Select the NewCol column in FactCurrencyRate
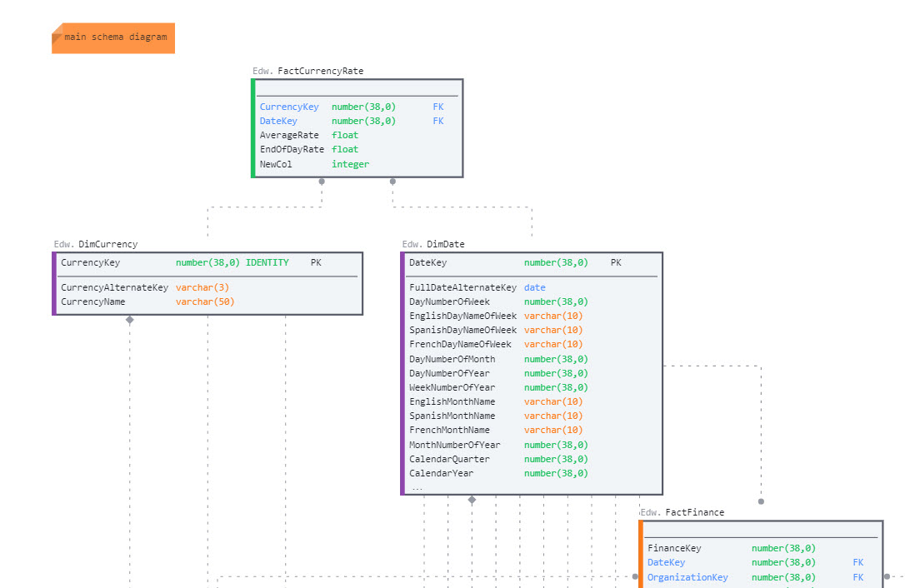 coord(276,164)
